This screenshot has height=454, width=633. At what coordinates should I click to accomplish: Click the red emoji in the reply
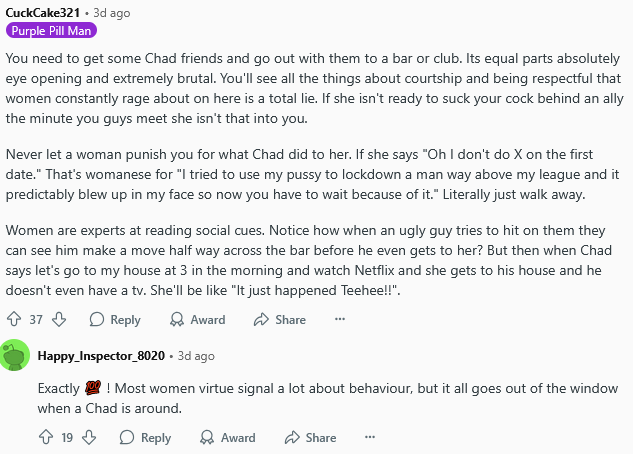click(95, 388)
